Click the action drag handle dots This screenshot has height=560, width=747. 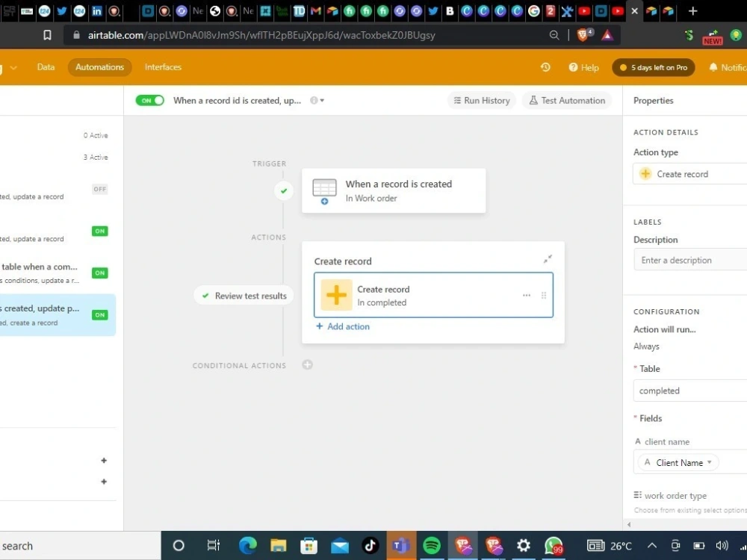click(x=544, y=295)
